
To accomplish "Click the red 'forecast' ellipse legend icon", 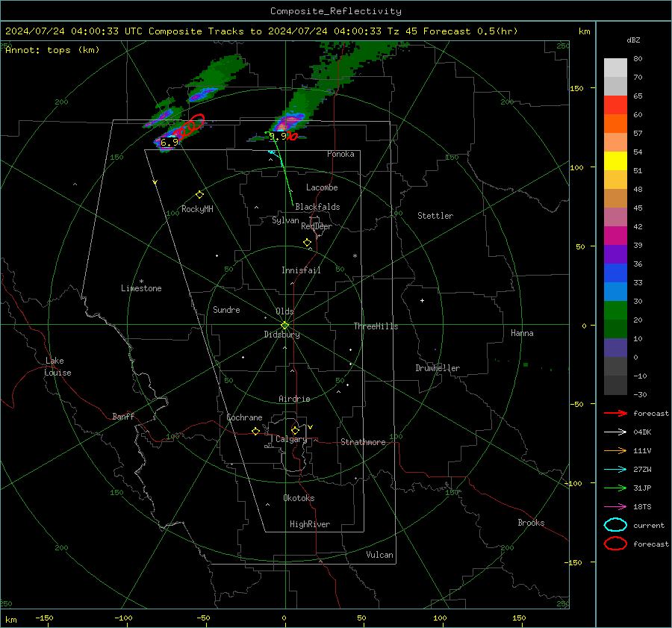I will click(615, 544).
